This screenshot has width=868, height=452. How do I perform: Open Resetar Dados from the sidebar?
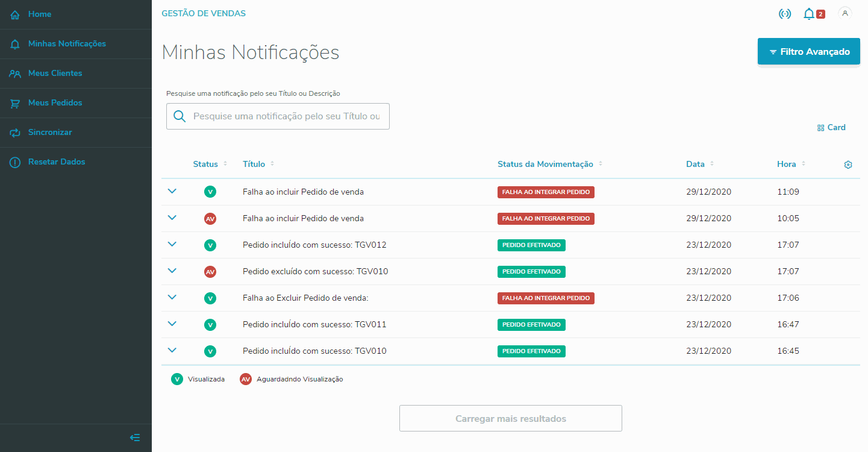(x=57, y=162)
